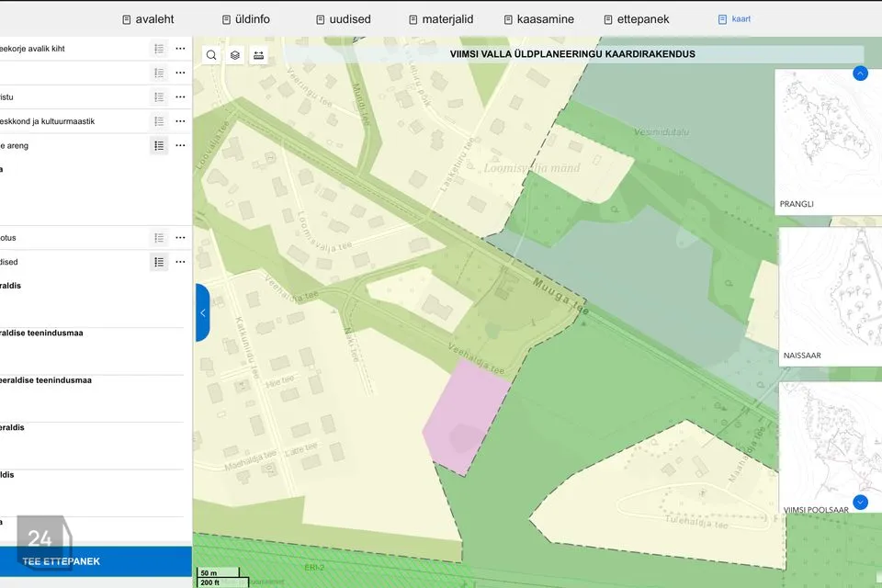The height and width of the screenshot is (588, 882).
Task: Switch to the materjalid tab
Action: 441,19
